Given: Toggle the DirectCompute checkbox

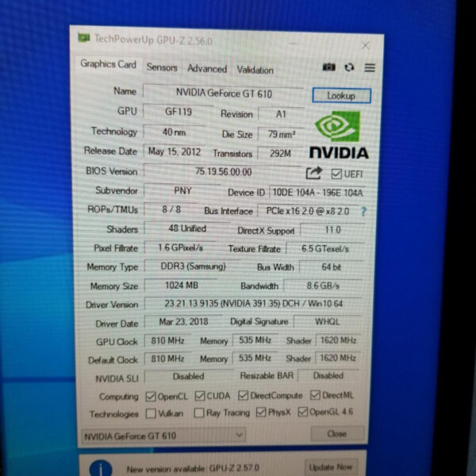Looking at the screenshot, I should 244,395.
